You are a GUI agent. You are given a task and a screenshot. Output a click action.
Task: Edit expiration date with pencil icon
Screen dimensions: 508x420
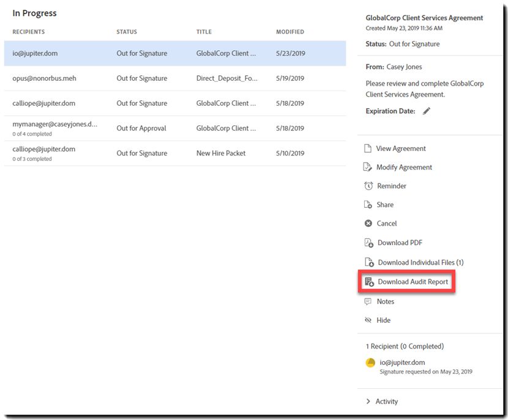[x=427, y=111]
